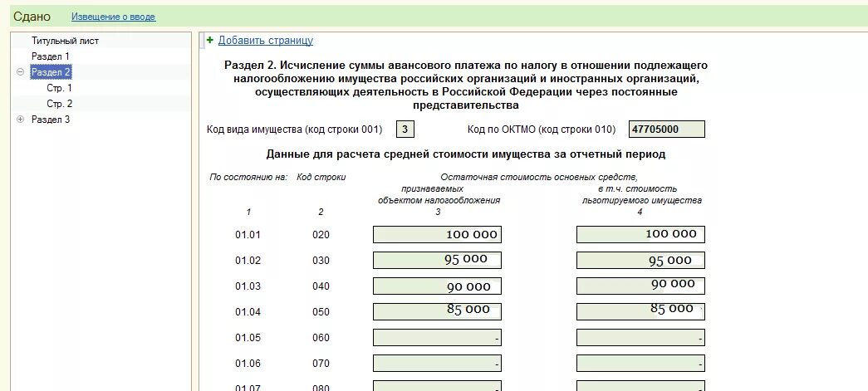Click column 3 field for row 040
This screenshot has height=391, width=868.
point(437,286)
